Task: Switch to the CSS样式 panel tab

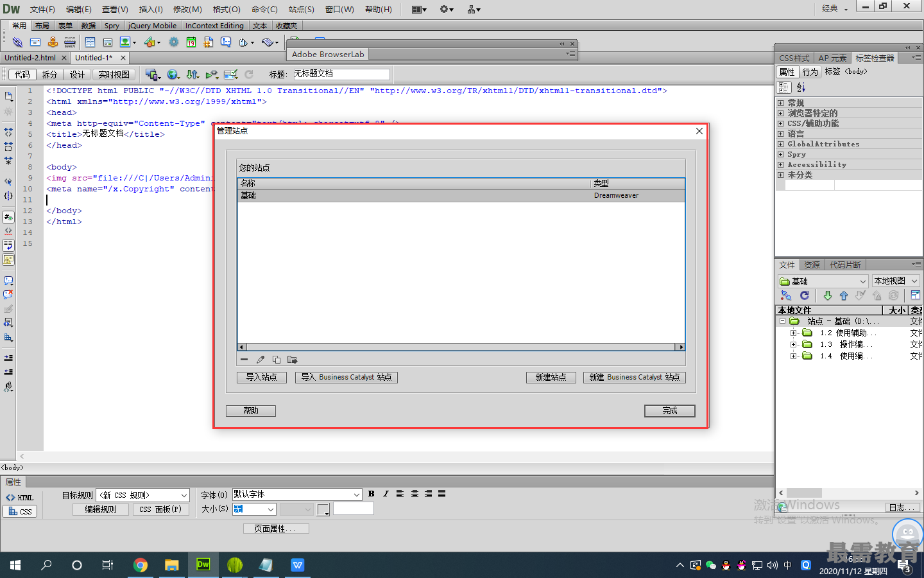Action: (x=794, y=58)
